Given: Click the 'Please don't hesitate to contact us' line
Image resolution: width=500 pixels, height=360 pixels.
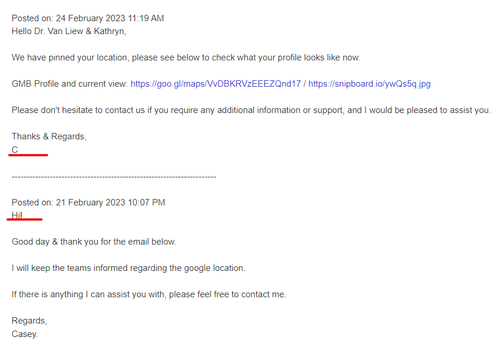Looking at the screenshot, I should coord(251,110).
